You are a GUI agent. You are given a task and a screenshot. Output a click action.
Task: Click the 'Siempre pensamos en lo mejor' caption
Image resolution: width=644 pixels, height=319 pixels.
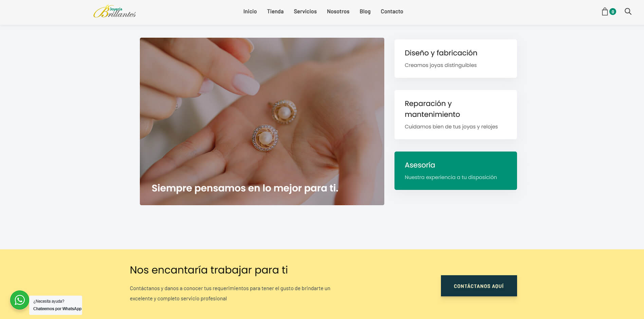[245, 188]
